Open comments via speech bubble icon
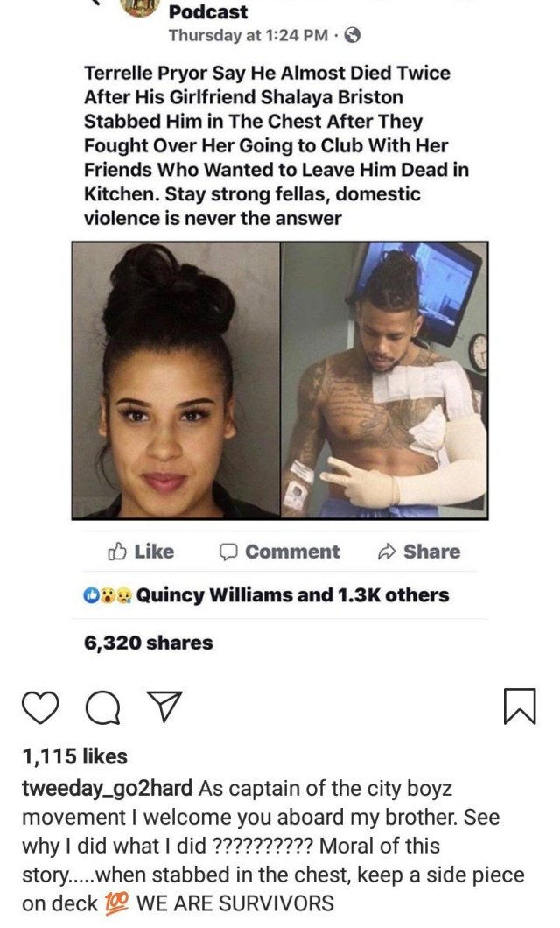560x928 pixels. click(103, 707)
